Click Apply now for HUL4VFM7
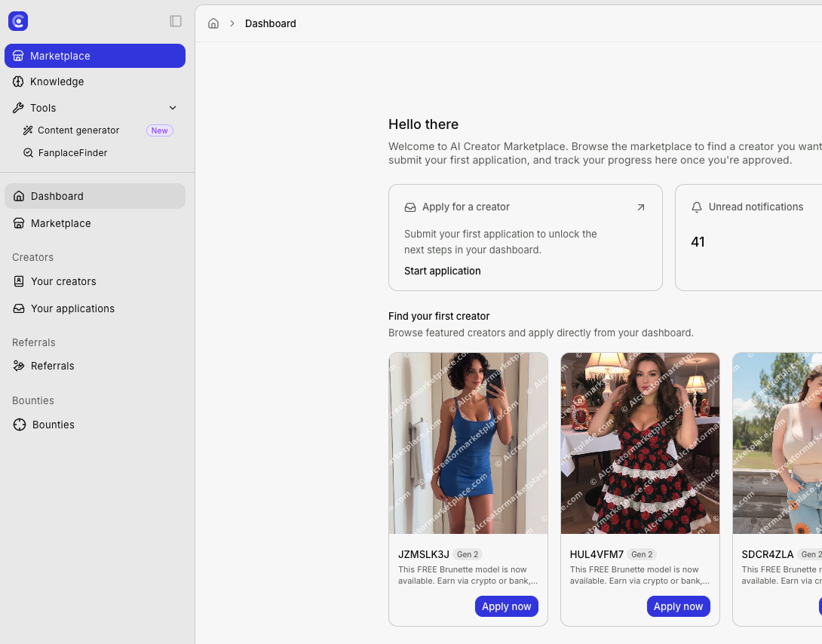 click(x=679, y=606)
